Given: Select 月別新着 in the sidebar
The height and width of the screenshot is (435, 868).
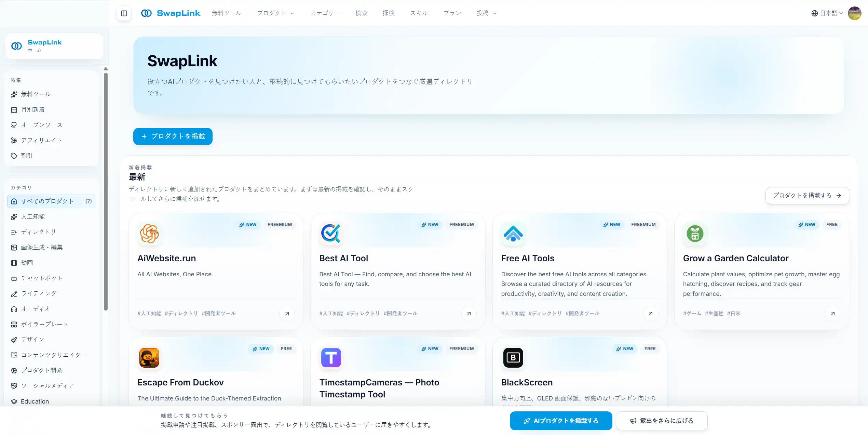Looking at the screenshot, I should 51,109.
